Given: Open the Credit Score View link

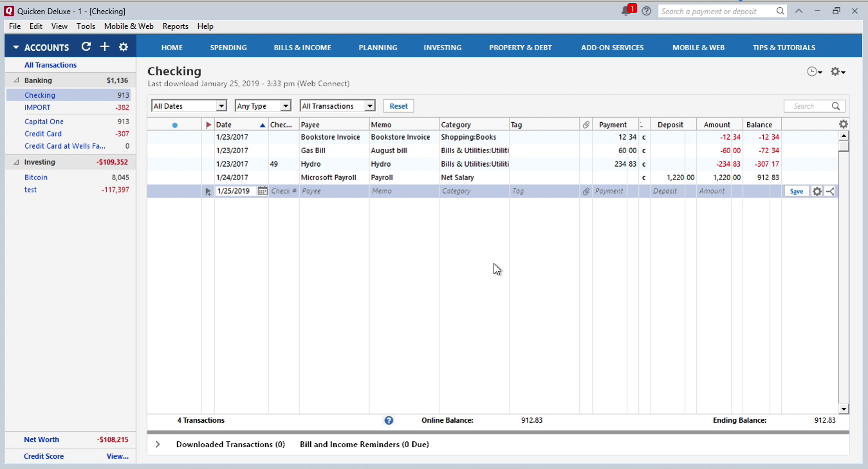Looking at the screenshot, I should pyautogui.click(x=118, y=456).
